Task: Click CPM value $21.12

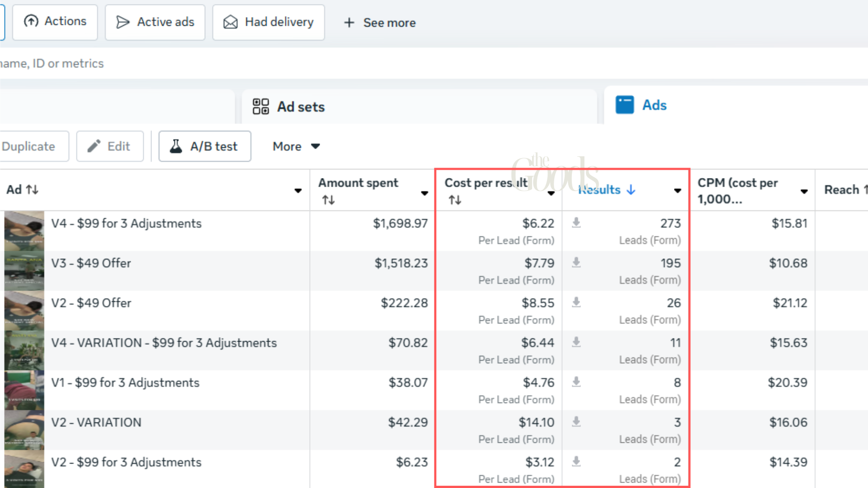Action: click(x=790, y=303)
